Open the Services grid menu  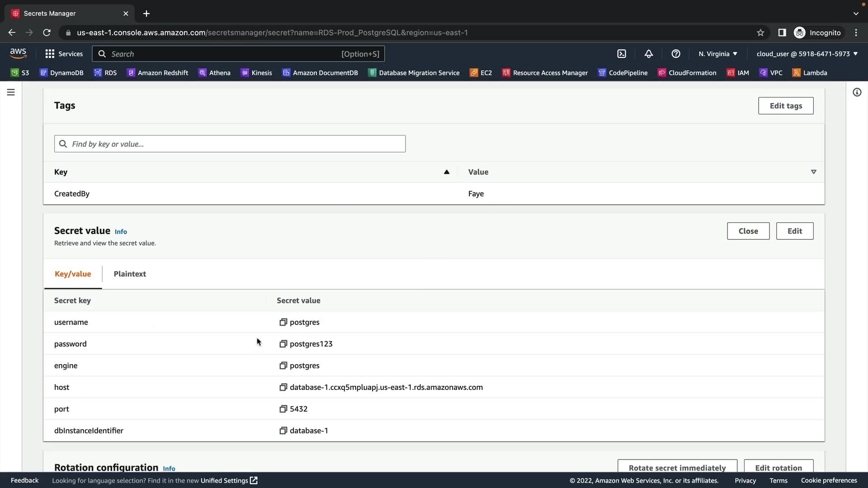tap(64, 54)
